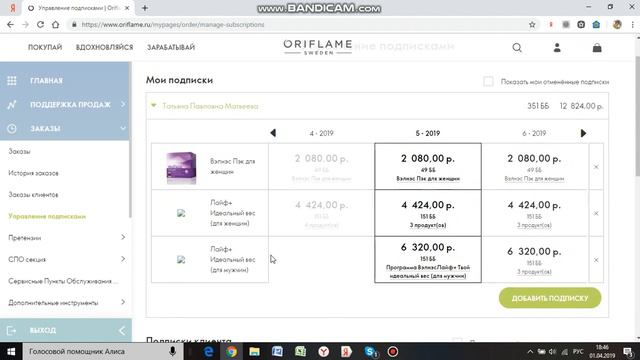640x360 pixels.
Task: Click the browser address bar
Action: [298, 24]
